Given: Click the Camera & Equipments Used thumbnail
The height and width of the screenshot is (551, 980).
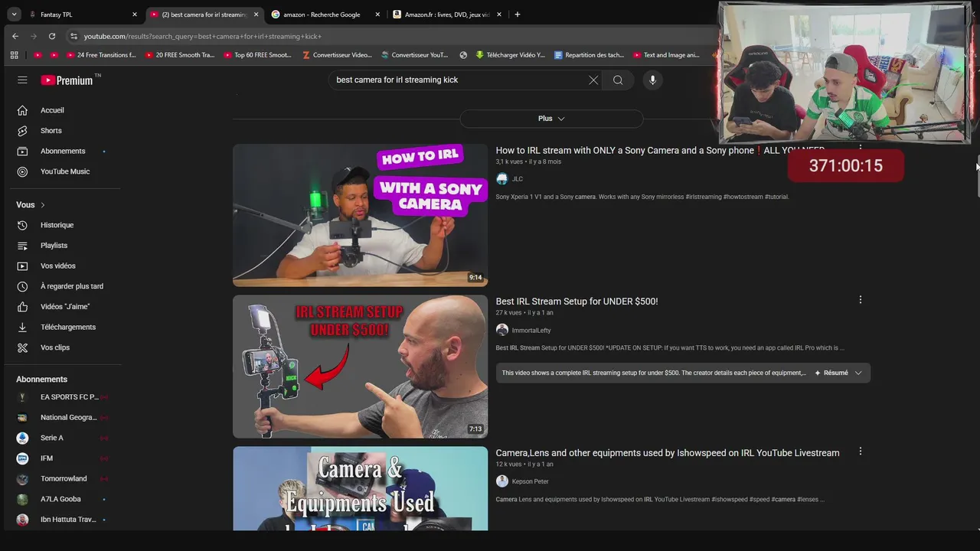Looking at the screenshot, I should click(x=360, y=488).
